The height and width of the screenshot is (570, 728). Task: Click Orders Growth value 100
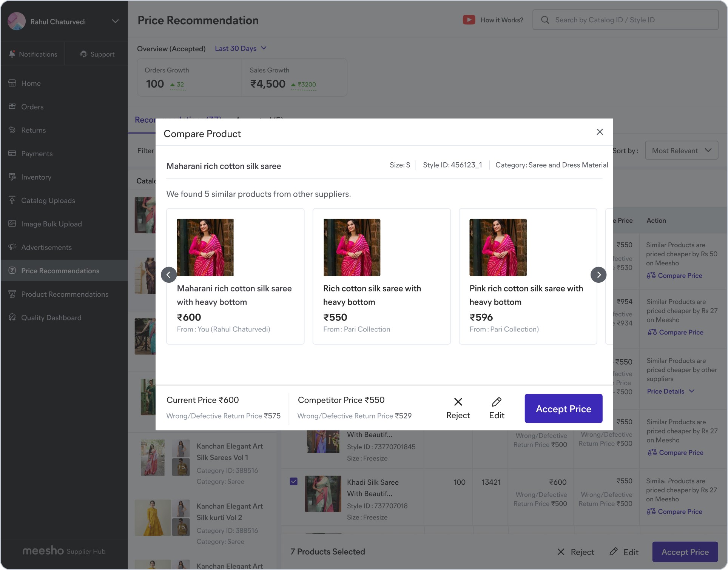click(x=155, y=84)
